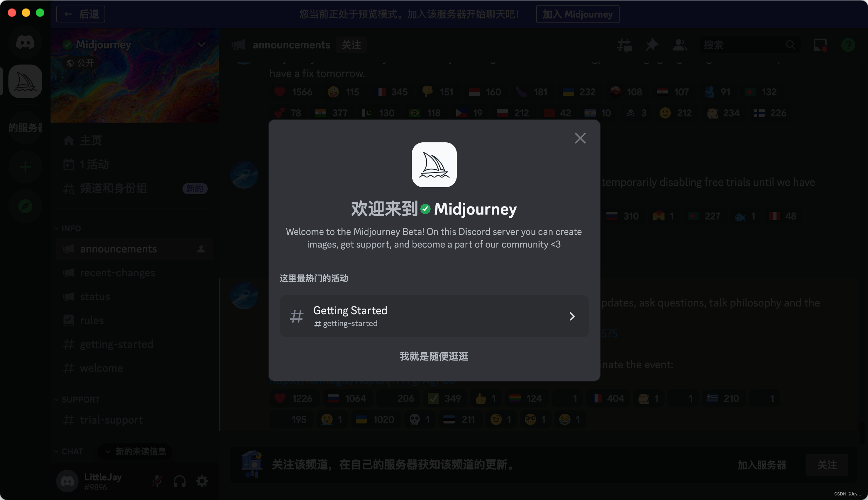Click the 我就是随便逛逛 link
This screenshot has width=868, height=500.
434,356
